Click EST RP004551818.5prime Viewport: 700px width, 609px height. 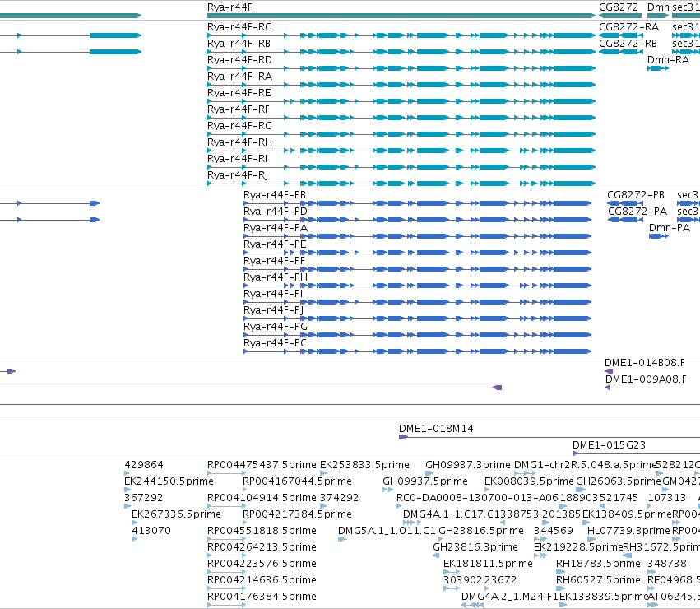coord(262,532)
